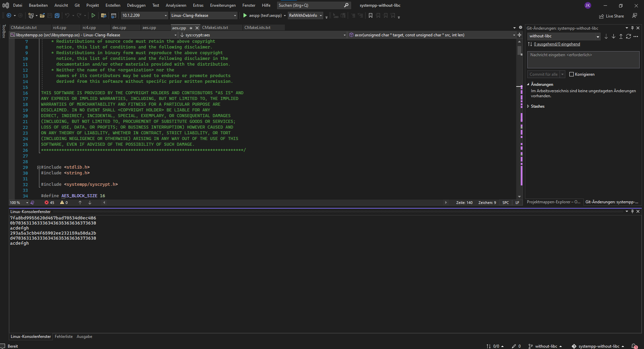Viewport: 644px width, 349px height.
Task: Open the Live Share icon
Action: [601, 16]
